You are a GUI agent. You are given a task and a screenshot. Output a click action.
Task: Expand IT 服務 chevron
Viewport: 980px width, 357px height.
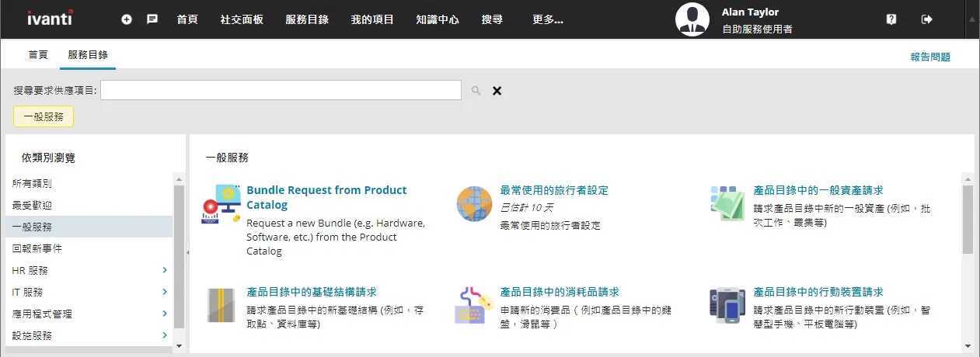[x=164, y=292]
